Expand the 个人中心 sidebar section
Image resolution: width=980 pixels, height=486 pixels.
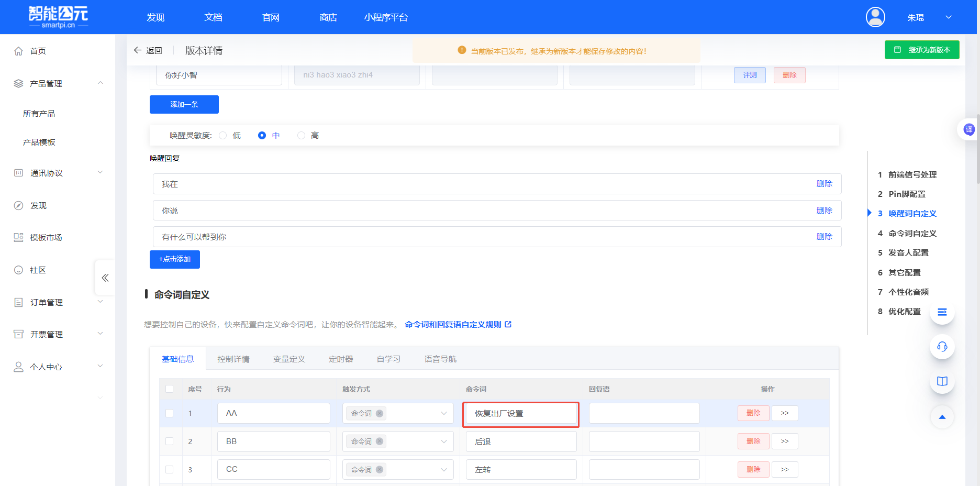99,366
